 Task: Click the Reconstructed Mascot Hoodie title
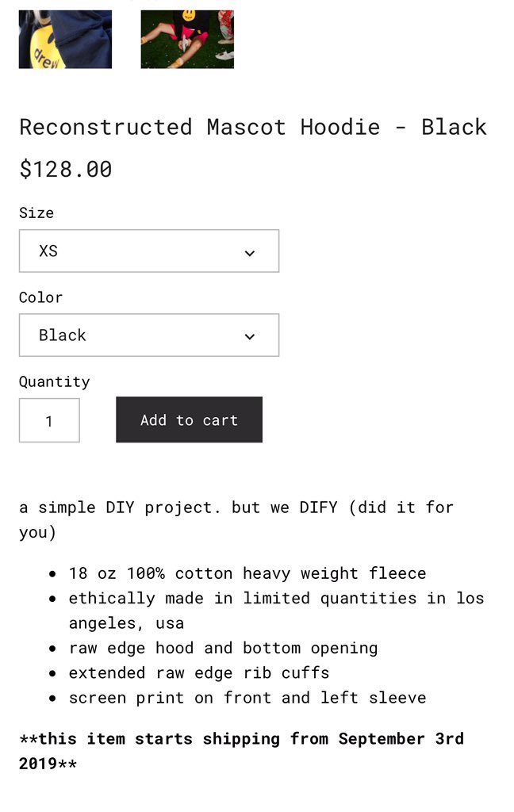point(253,128)
